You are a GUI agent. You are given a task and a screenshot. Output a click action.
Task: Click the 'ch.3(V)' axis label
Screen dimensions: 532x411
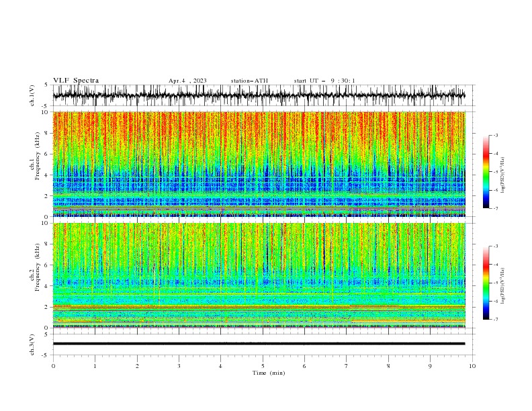[32, 345]
